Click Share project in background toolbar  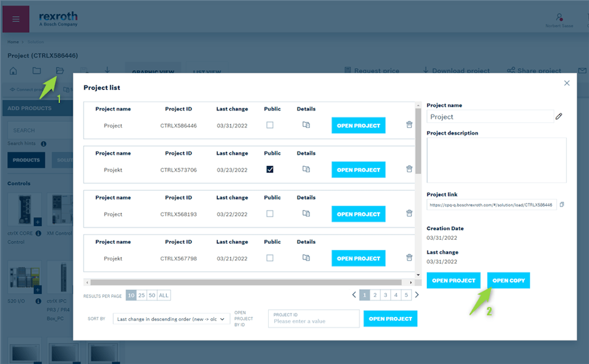pyautogui.click(x=534, y=71)
